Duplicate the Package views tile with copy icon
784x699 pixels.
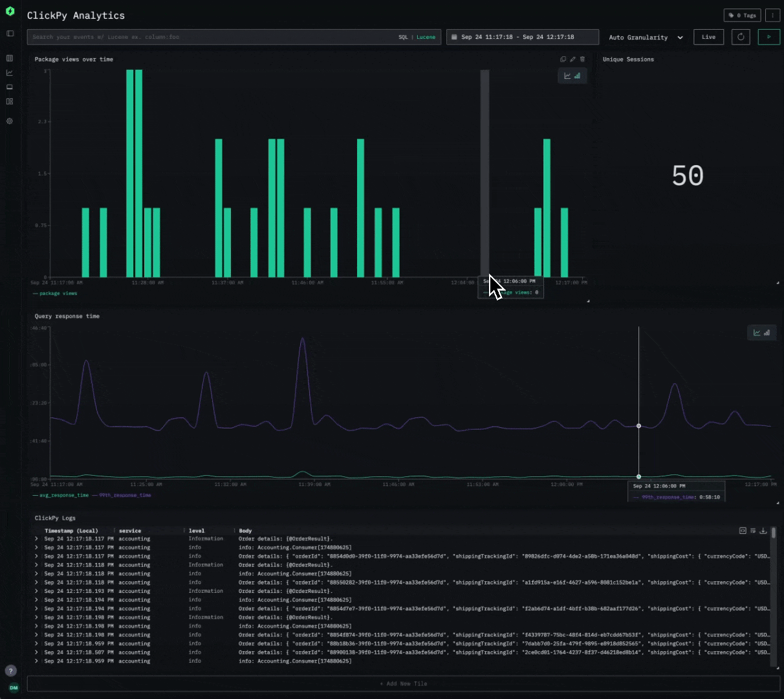(563, 59)
